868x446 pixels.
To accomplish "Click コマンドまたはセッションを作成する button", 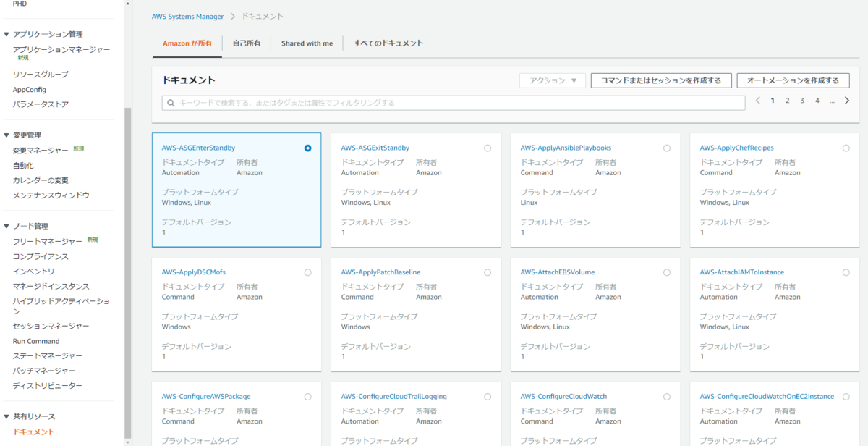I will (661, 80).
